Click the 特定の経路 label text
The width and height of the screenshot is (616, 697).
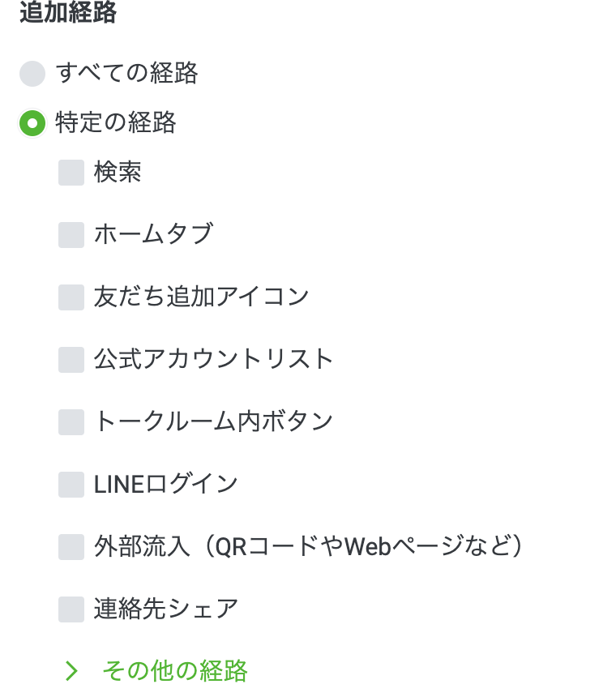(x=116, y=123)
